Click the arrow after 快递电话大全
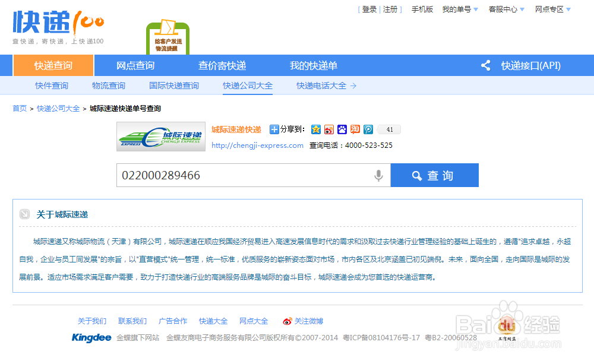 353,86
